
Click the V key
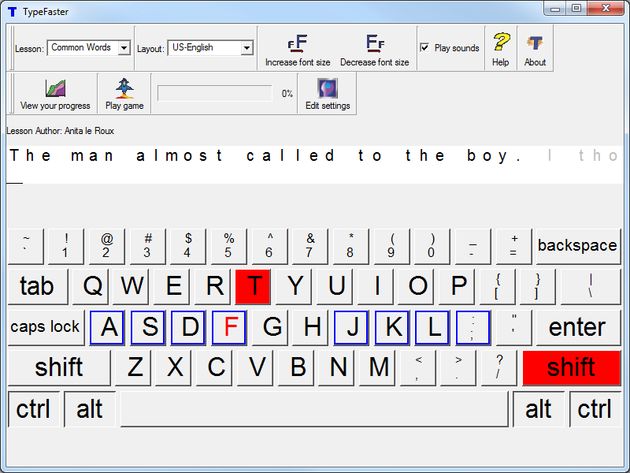256,368
